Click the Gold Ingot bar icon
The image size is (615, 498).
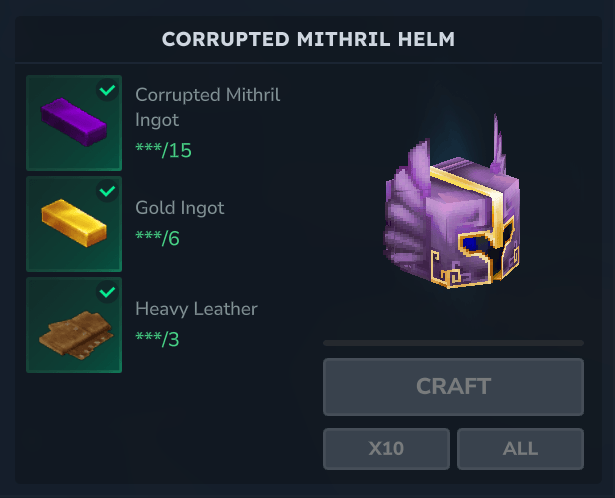click(x=74, y=223)
